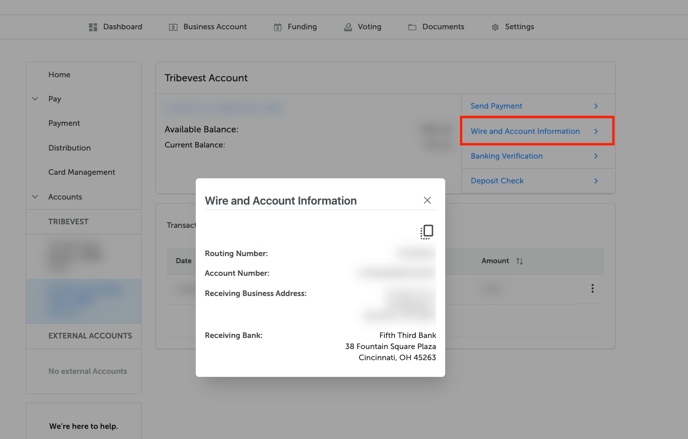Click the We're here to help text

(83, 426)
